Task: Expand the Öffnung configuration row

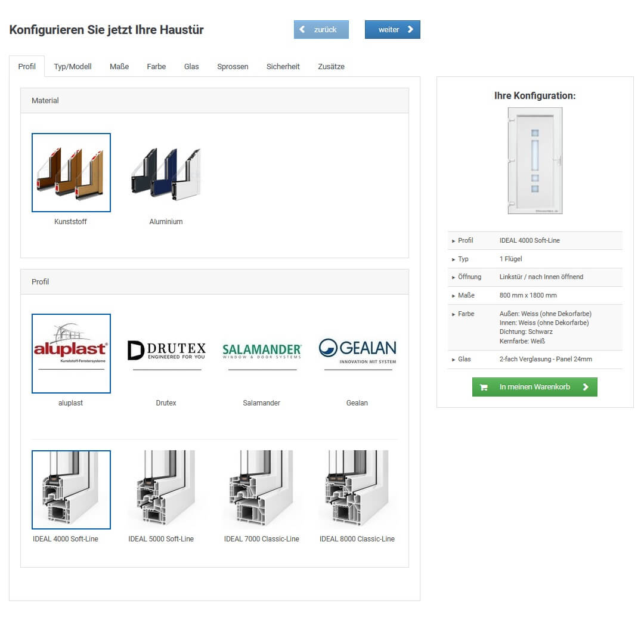Action: 469,277
